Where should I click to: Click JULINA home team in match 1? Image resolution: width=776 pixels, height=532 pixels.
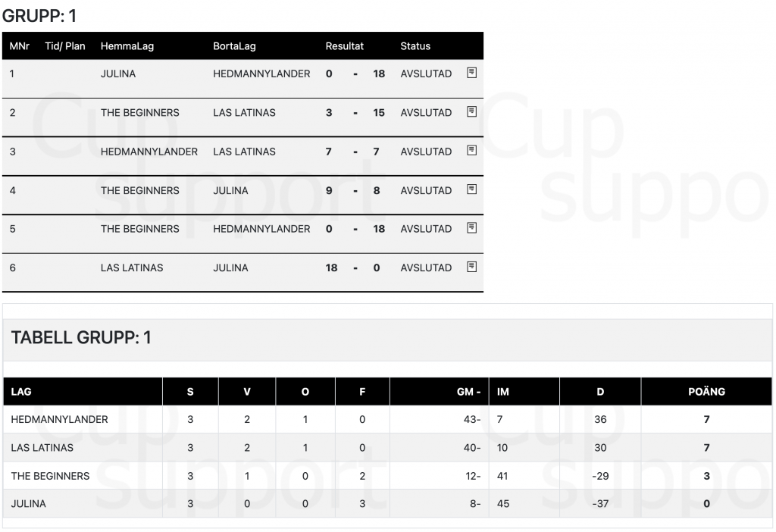pyautogui.click(x=117, y=74)
